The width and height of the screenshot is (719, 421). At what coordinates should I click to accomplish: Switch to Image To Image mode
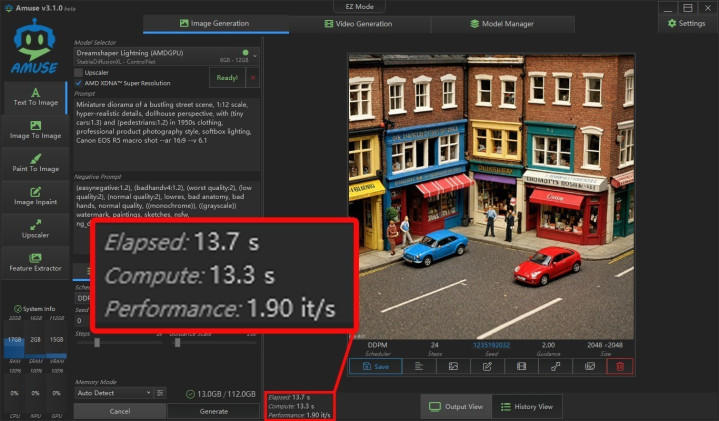[35, 130]
